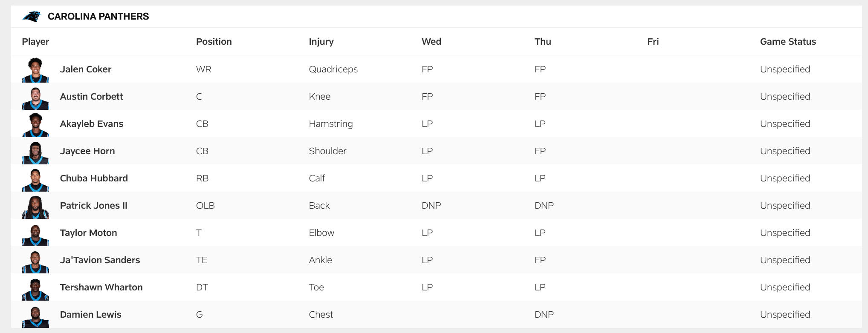Image resolution: width=868 pixels, height=333 pixels.
Task: Click Chuba Hubbard's headshot photo
Action: [x=35, y=179]
